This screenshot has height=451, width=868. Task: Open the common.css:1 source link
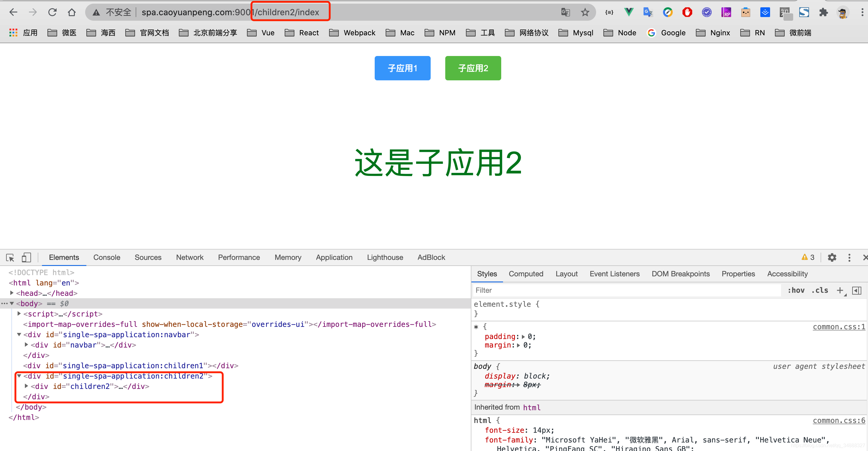coord(838,327)
